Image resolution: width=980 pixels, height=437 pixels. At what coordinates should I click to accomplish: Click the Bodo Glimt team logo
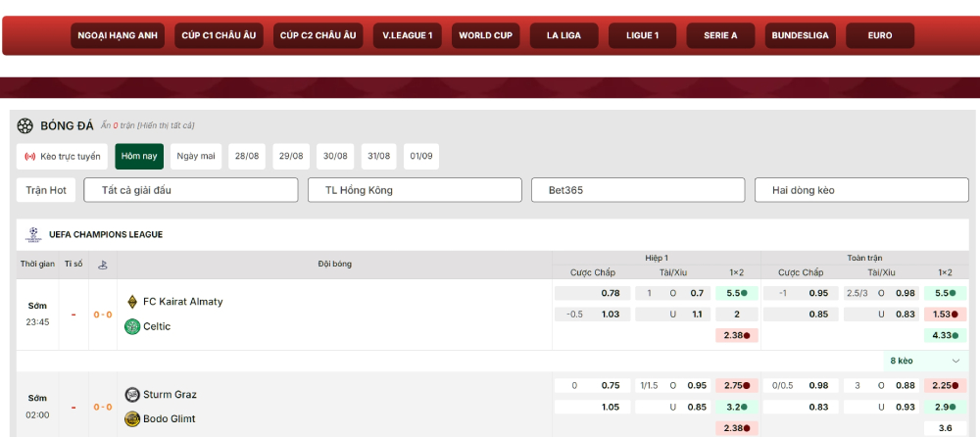132,419
